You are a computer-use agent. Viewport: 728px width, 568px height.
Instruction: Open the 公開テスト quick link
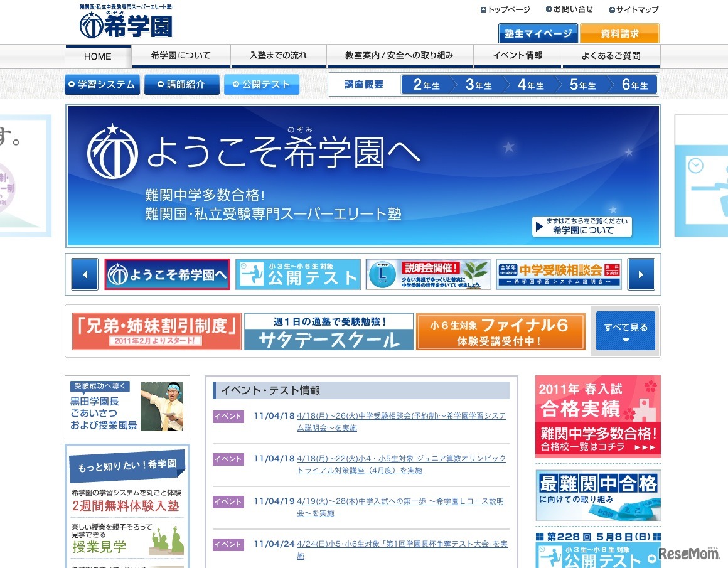[x=261, y=84]
